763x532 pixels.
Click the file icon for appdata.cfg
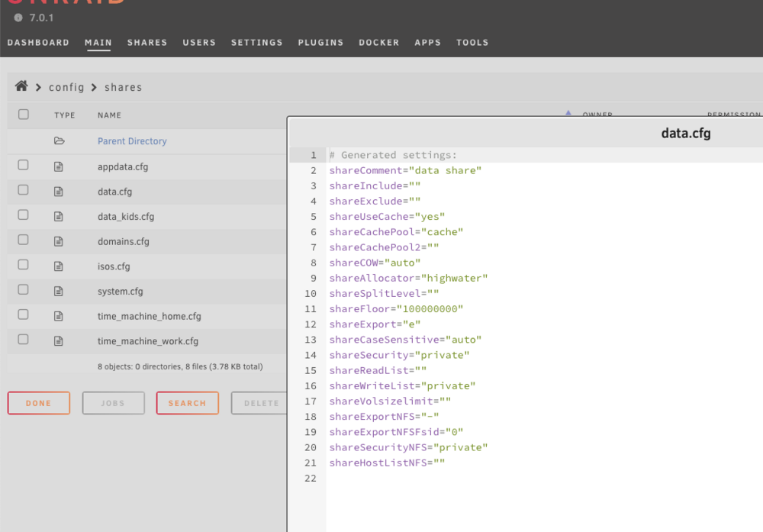(59, 166)
